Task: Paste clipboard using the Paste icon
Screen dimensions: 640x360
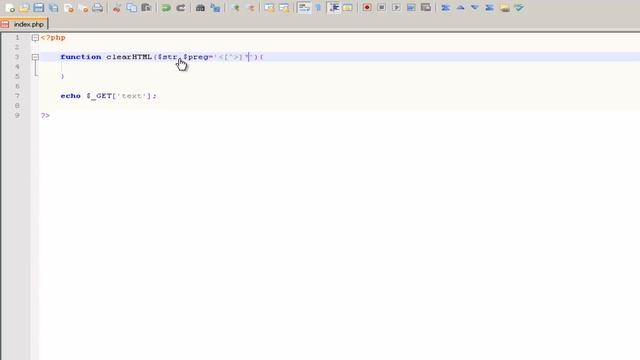Action: pyautogui.click(x=146, y=8)
